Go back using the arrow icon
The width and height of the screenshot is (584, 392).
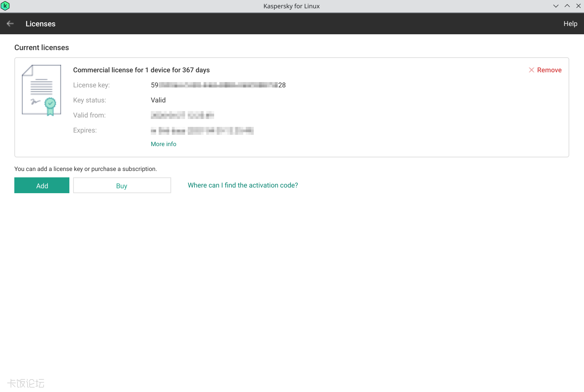click(x=10, y=23)
